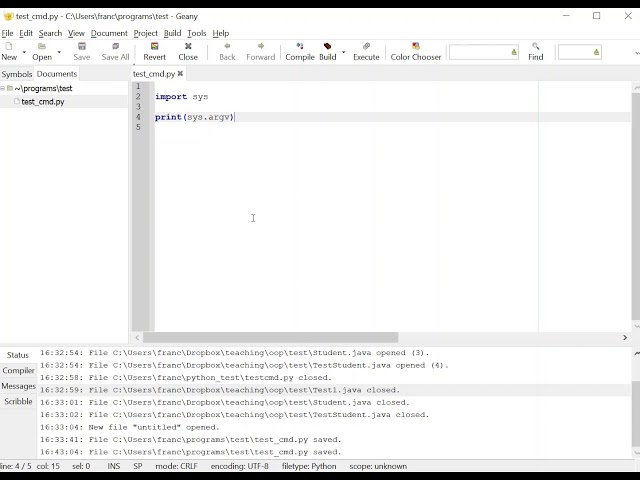Switch to the Symbols sidebar tab

pos(17,74)
